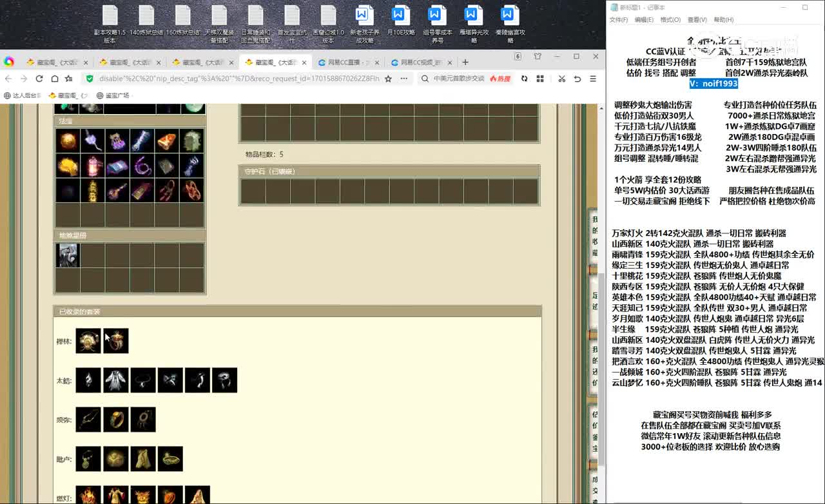Close the active 藏宝阁 tab

303,63
